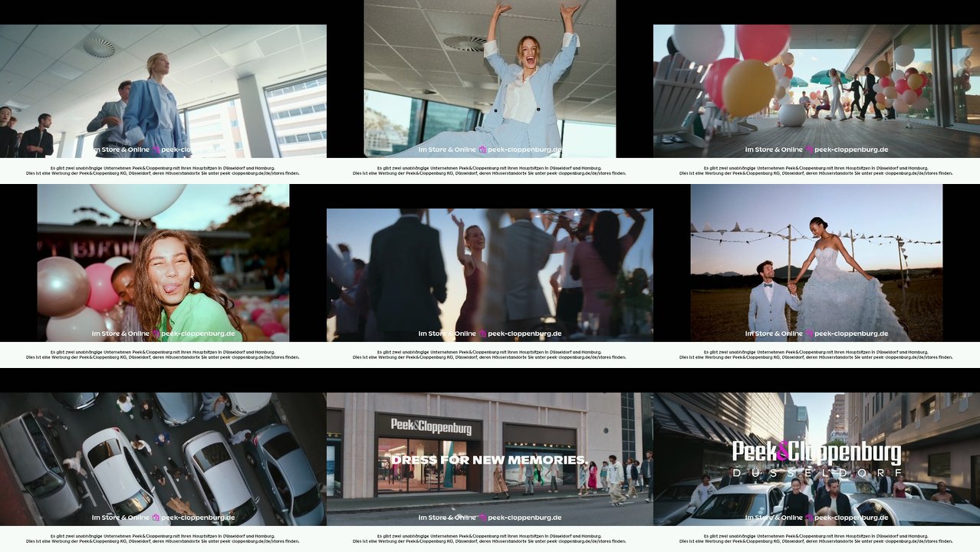This screenshot has height=552, width=980.
Task: Open the aerial frame of parked cars
Action: (x=163, y=459)
